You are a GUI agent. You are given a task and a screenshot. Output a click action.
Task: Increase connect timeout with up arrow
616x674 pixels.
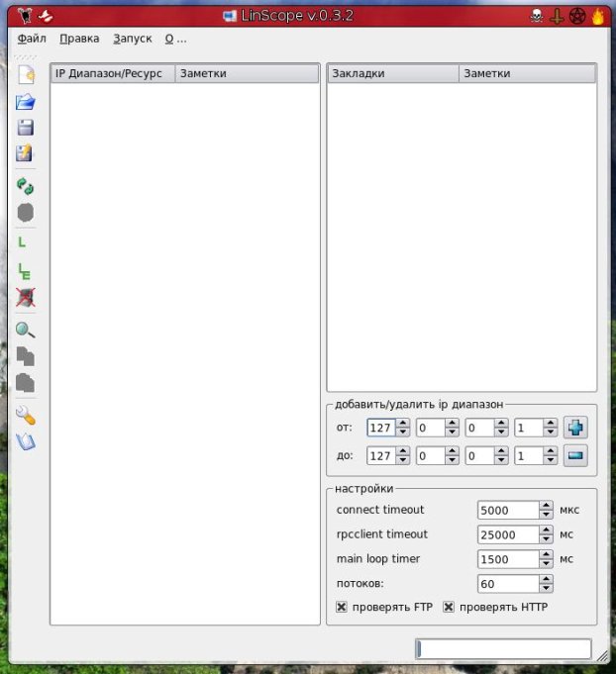pyautogui.click(x=547, y=505)
